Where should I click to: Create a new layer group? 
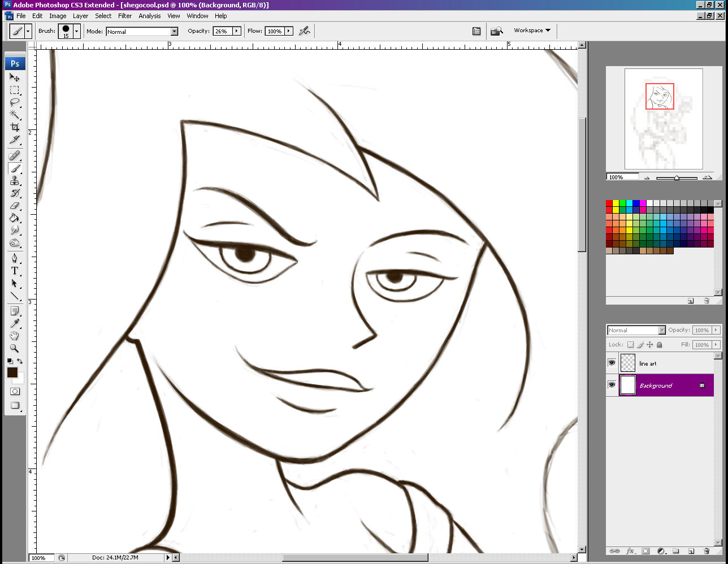tap(675, 551)
